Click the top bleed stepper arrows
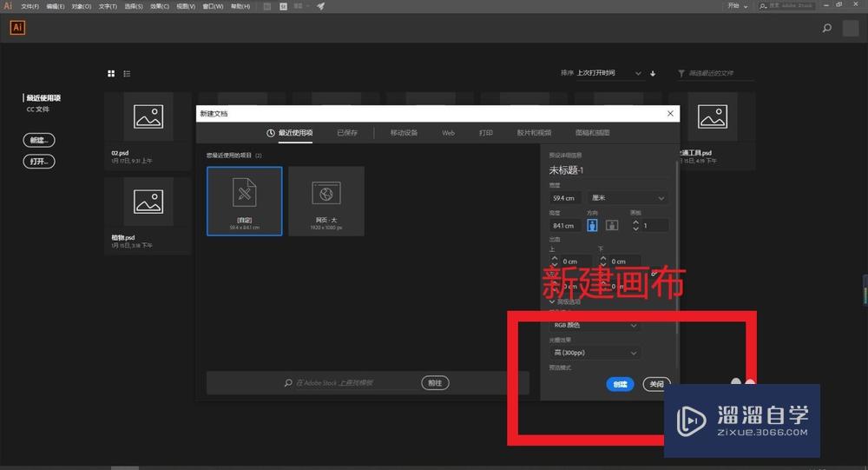The height and width of the screenshot is (470, 868). (x=554, y=261)
